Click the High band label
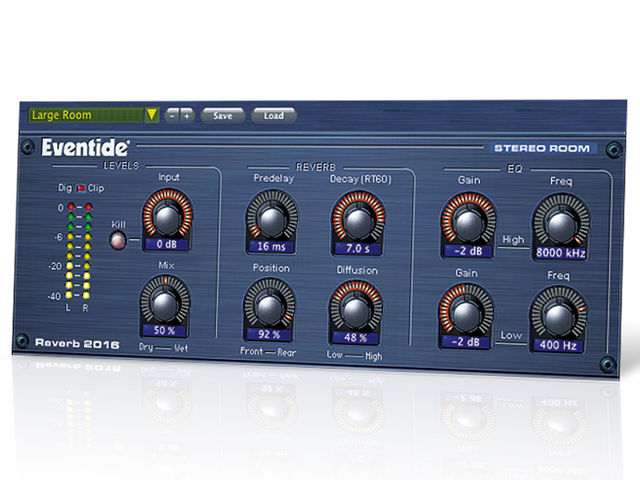The image size is (640, 480). pos(513,240)
